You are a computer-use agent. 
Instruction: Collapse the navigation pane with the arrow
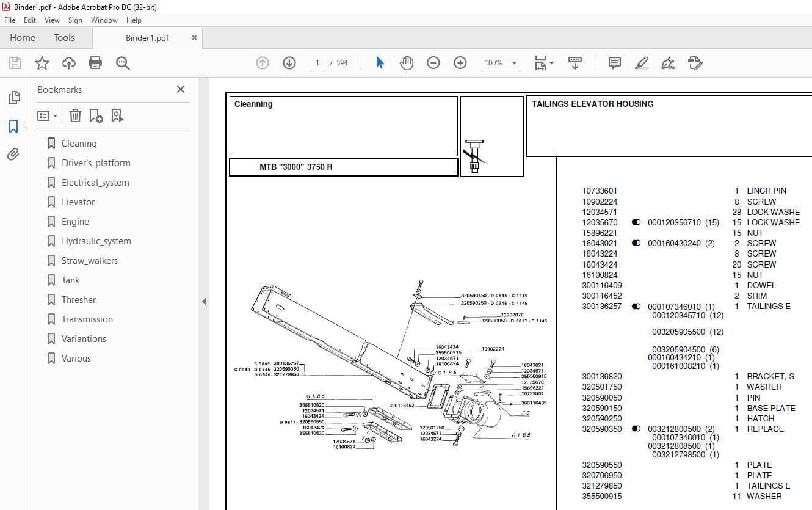point(204,301)
